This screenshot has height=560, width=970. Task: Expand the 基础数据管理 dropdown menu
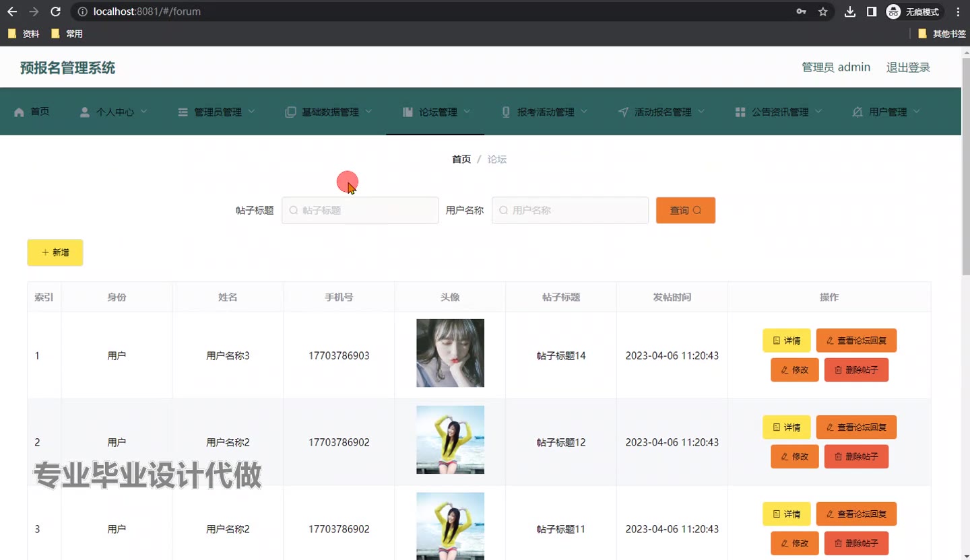(329, 112)
